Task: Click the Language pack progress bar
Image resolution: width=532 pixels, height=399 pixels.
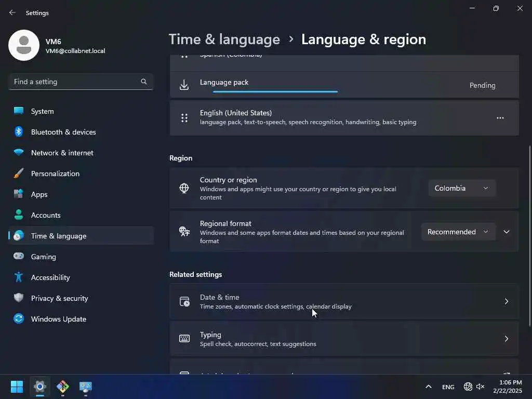Action: [x=275, y=91]
